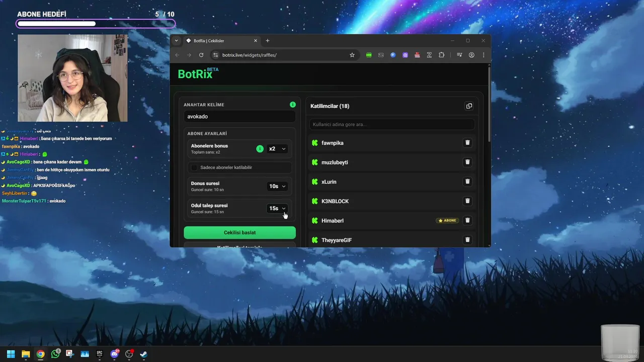Select the TheyyareGIF participant name
This screenshot has height=362, width=644.
(337, 240)
